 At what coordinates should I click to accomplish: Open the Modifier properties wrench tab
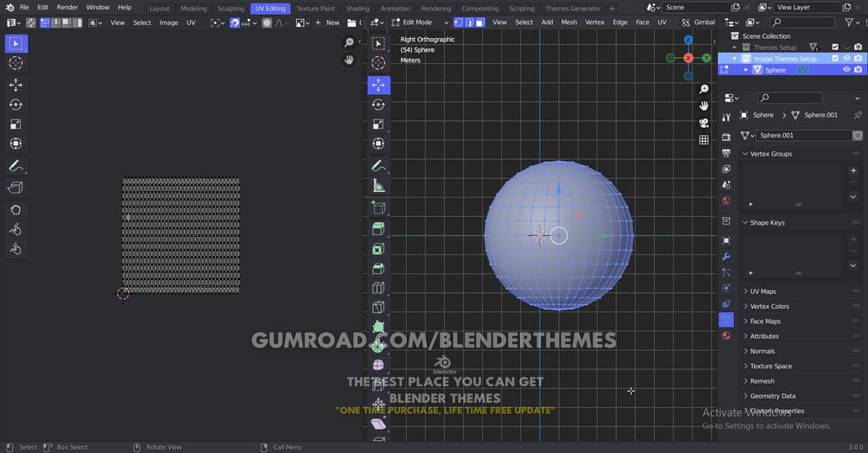(x=726, y=257)
